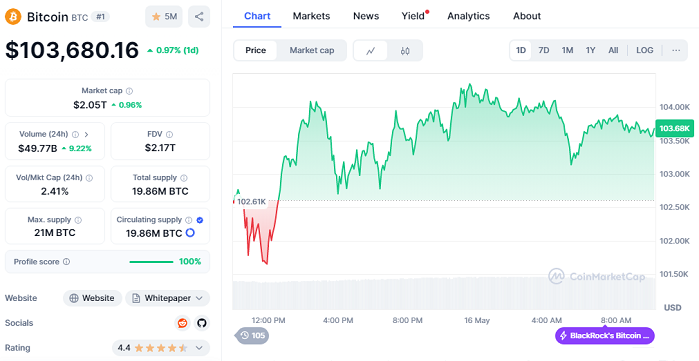Viewport: 699px width, 361px height.
Task: Click the 2.41% Vol/Mkt Cap value
Action: [x=55, y=191]
